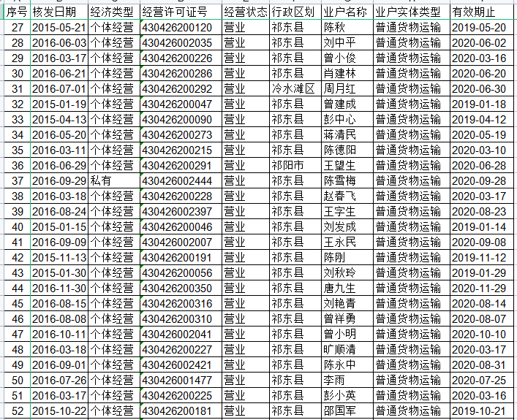Select the expiry date 2019-10-21
Viewport: 517px width, 420px height.
(478, 411)
